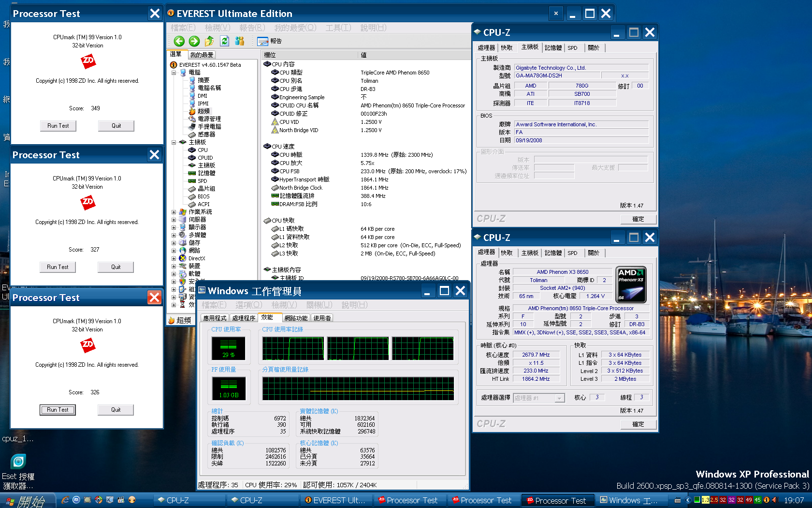The image size is (812, 508).
Task: Select the DMI item in EVEREST tree
Action: 198,96
